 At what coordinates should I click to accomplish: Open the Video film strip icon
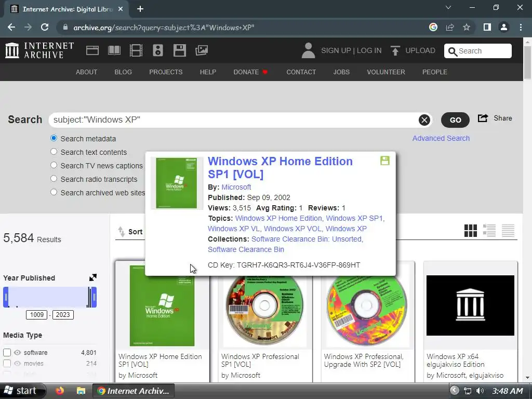click(x=136, y=50)
